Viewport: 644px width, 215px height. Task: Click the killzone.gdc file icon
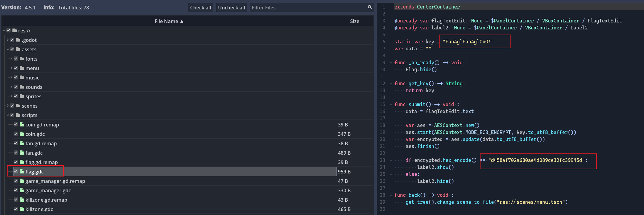point(22,209)
